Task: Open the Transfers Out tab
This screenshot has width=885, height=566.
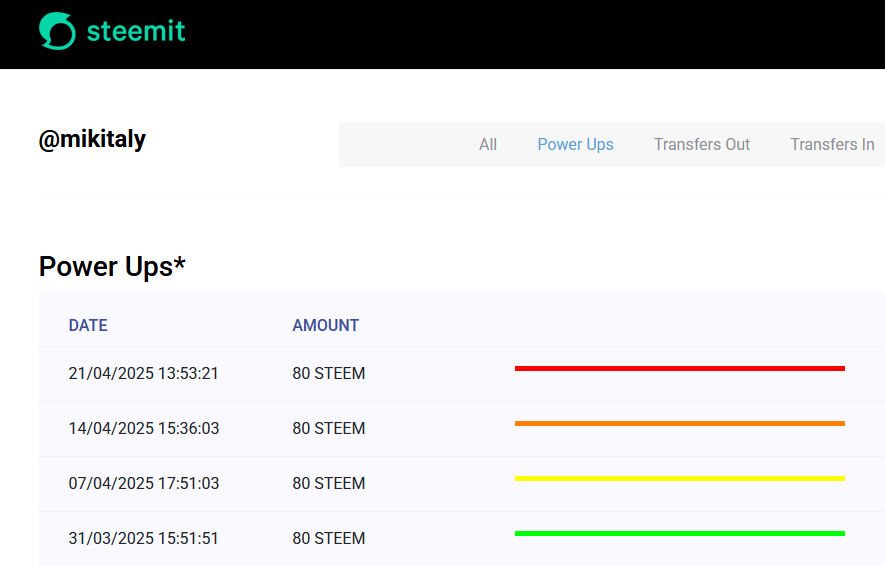Action: (702, 144)
